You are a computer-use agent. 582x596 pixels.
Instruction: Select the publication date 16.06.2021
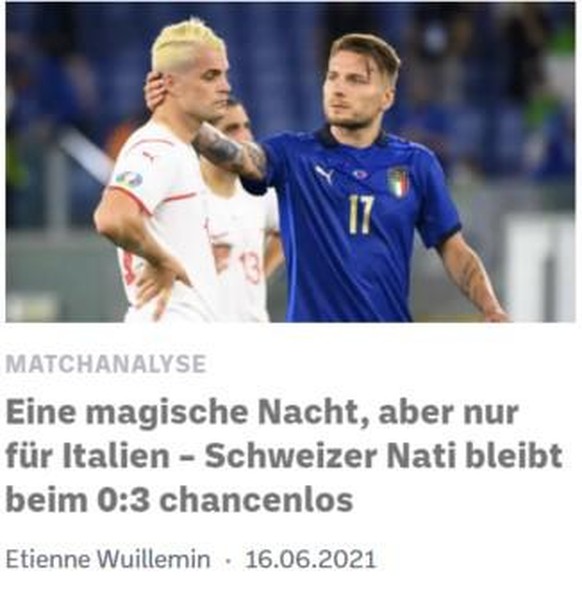(x=311, y=560)
